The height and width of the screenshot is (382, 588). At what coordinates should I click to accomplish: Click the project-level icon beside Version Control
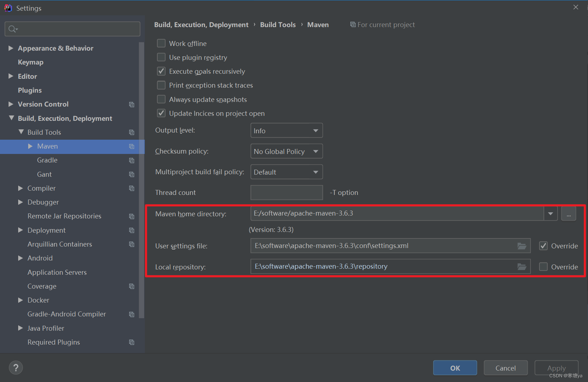(x=132, y=104)
